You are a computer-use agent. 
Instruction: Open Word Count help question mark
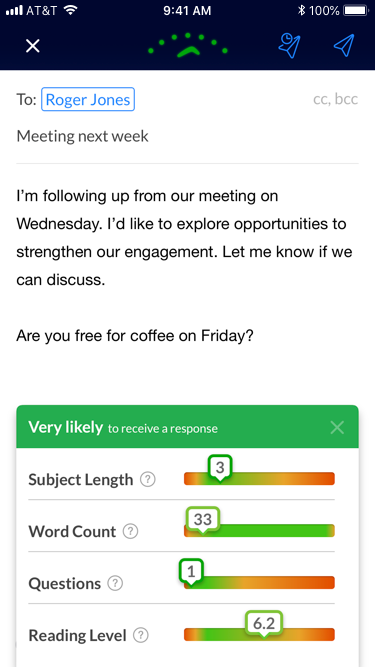[131, 531]
